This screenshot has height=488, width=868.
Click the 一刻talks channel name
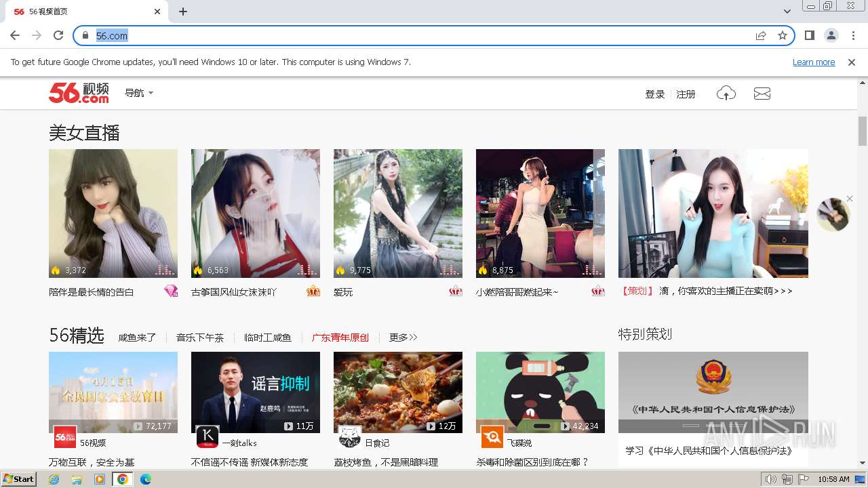pos(239,443)
